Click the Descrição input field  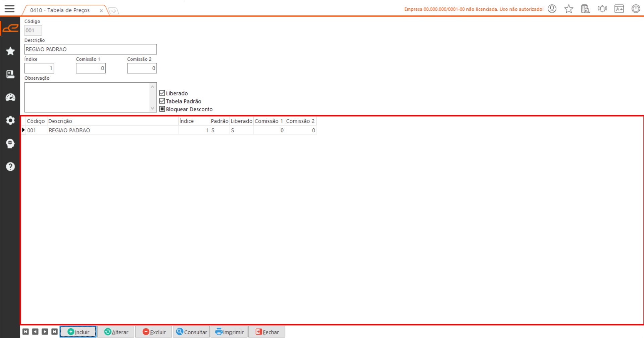click(x=90, y=49)
